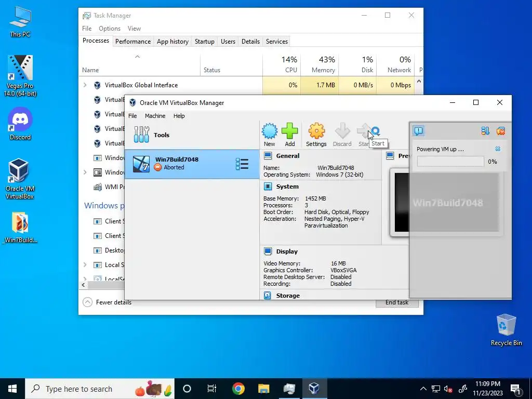The width and height of the screenshot is (532, 399).
Task: Switch to the Services tab
Action: point(277,42)
